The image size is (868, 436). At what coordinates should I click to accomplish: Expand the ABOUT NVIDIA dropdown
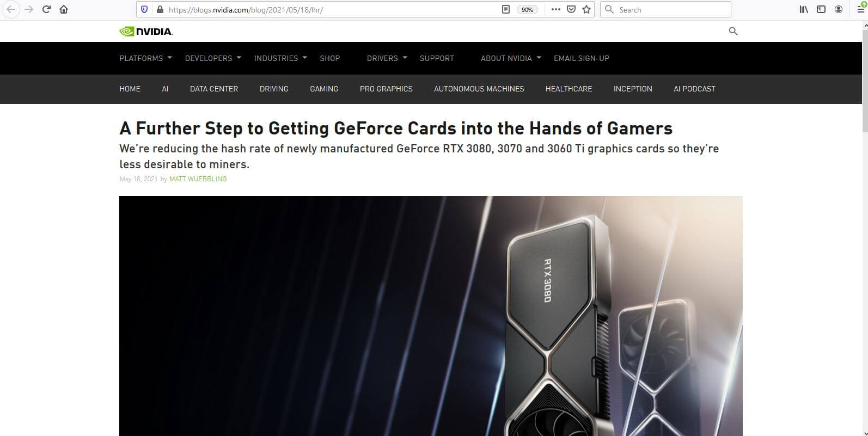pyautogui.click(x=510, y=58)
